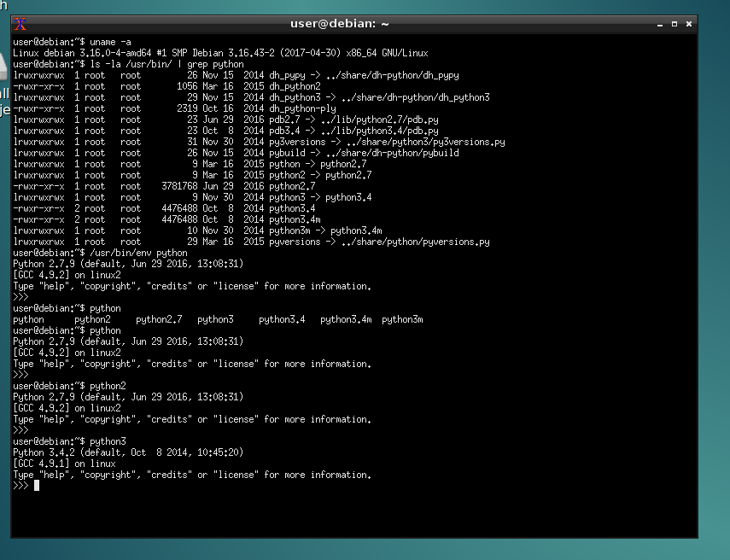Click the 'python -> python2.7' row
Screen dimensions: 730x560
pyautogui.click(x=190, y=164)
